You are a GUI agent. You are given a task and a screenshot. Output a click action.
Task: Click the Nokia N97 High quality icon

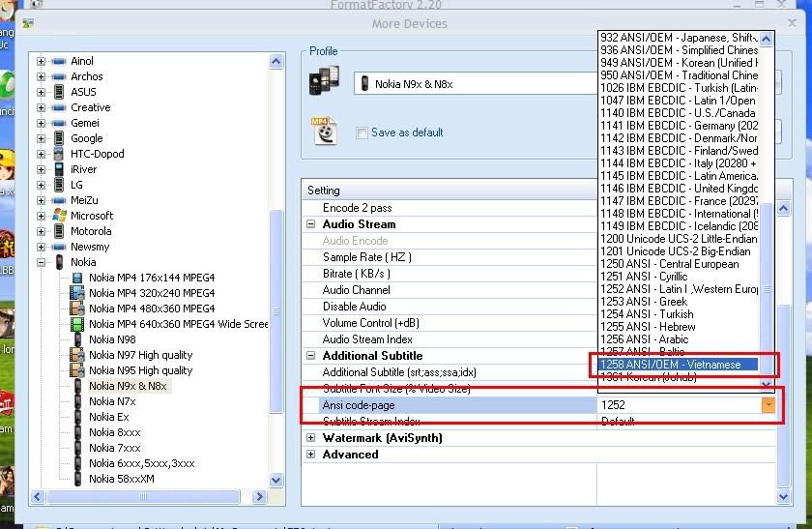[77, 355]
